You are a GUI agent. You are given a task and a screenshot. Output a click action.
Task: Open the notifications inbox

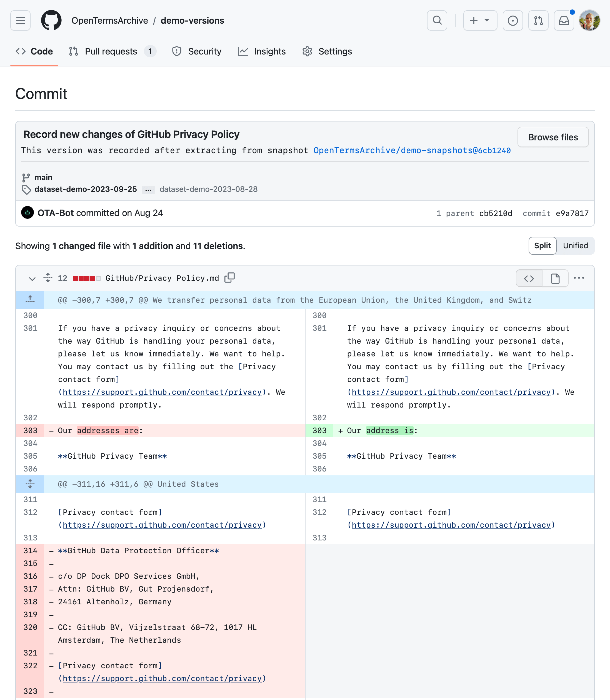pos(564,21)
